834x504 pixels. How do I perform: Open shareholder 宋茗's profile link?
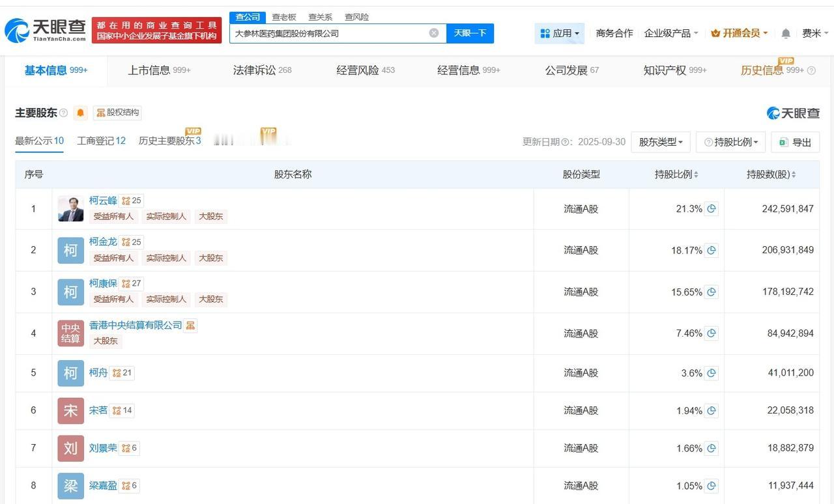(x=98, y=410)
